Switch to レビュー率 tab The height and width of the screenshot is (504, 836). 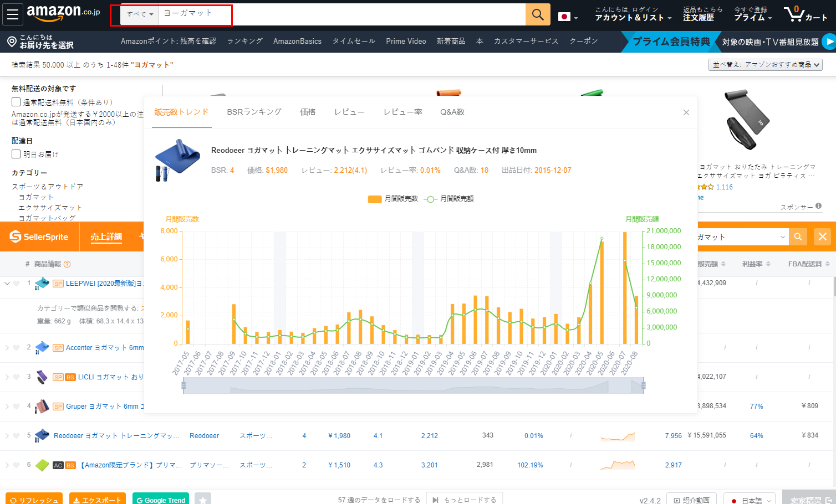coord(403,112)
